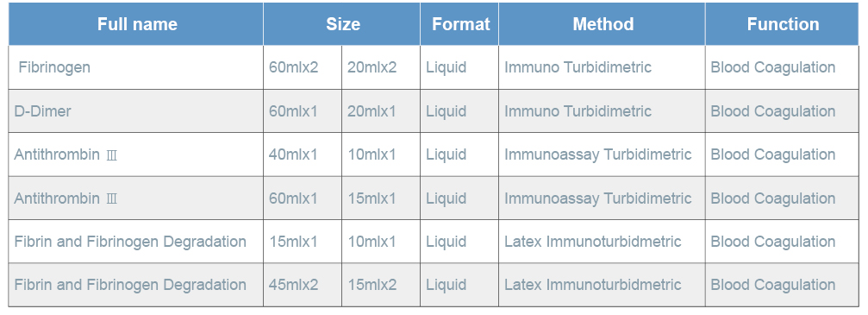Select the 60mlx2 size cell
868x315 pixels.
[294, 67]
